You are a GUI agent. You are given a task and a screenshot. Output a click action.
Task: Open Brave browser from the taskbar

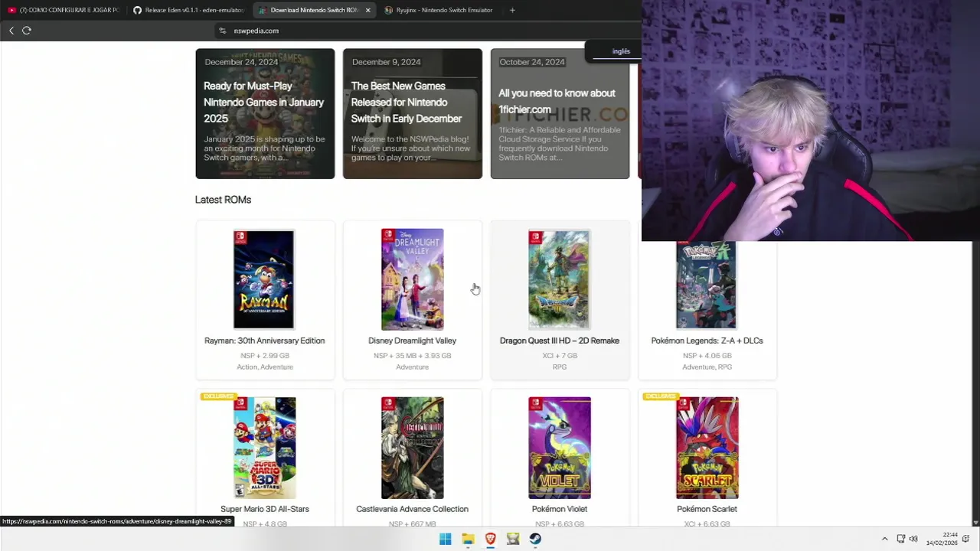click(x=490, y=539)
